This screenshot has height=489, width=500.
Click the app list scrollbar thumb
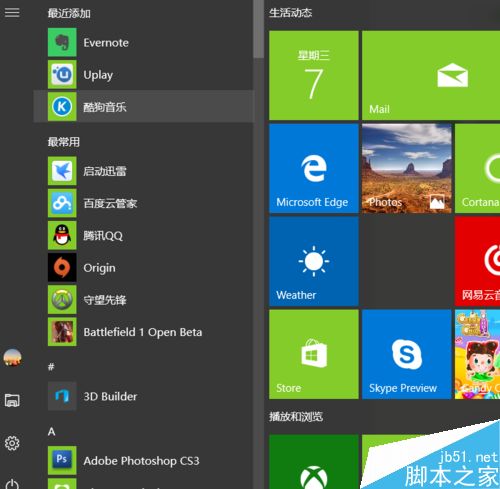[x=258, y=29]
